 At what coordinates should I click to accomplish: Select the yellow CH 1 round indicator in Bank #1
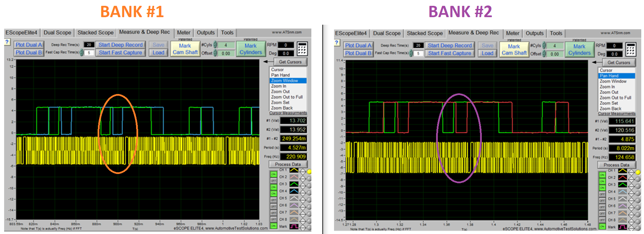coord(309,172)
